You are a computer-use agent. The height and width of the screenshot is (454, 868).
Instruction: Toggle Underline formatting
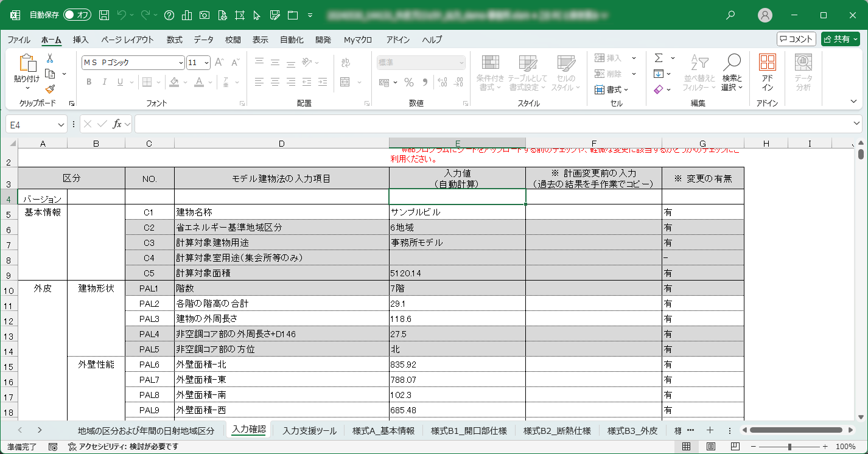pyautogui.click(x=120, y=82)
